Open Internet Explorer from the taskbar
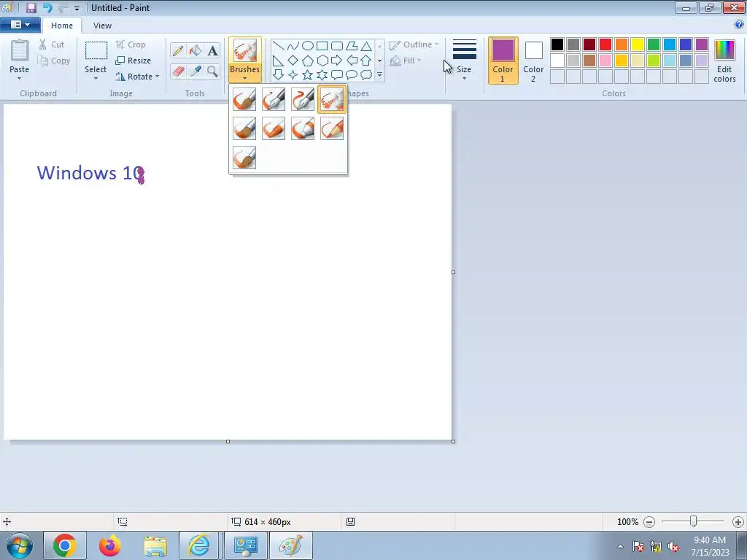The height and width of the screenshot is (560, 747). point(198,545)
